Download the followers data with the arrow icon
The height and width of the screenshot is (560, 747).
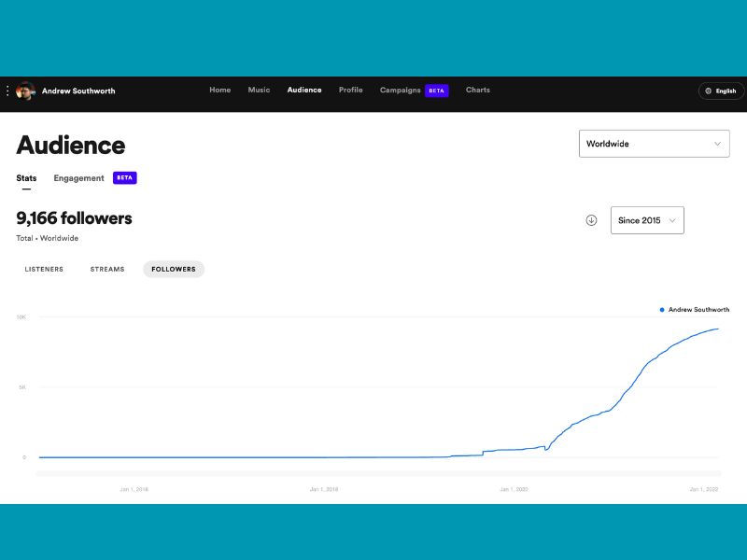(591, 220)
